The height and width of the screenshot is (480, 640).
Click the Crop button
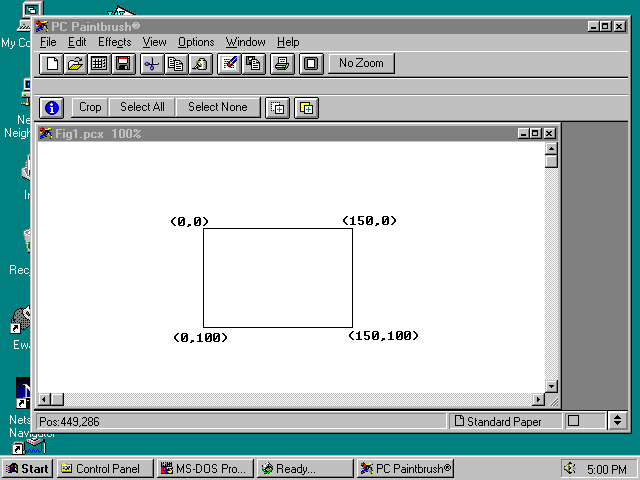90,107
